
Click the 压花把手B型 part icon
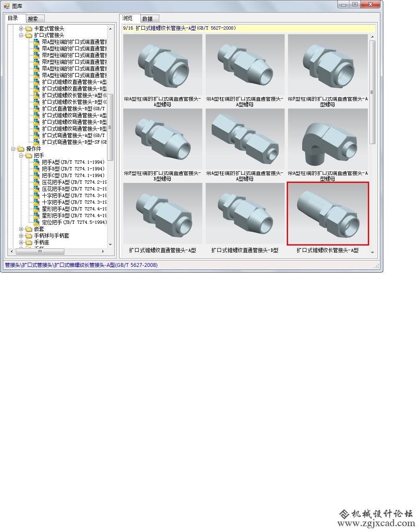point(37,189)
